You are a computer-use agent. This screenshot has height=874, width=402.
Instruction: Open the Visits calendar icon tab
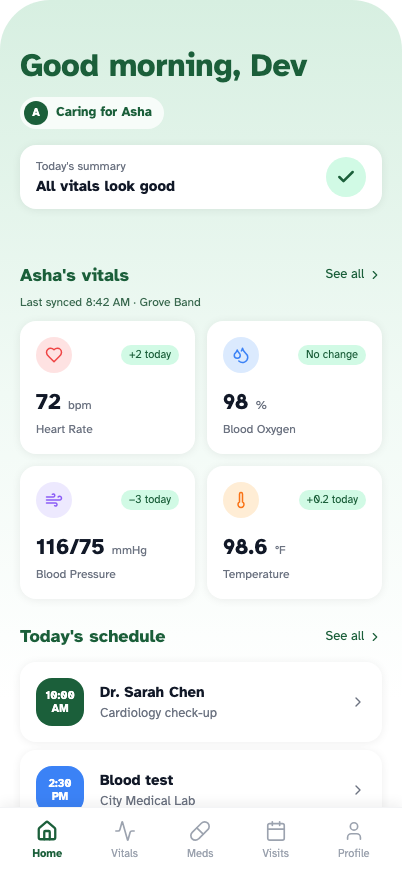(x=276, y=839)
